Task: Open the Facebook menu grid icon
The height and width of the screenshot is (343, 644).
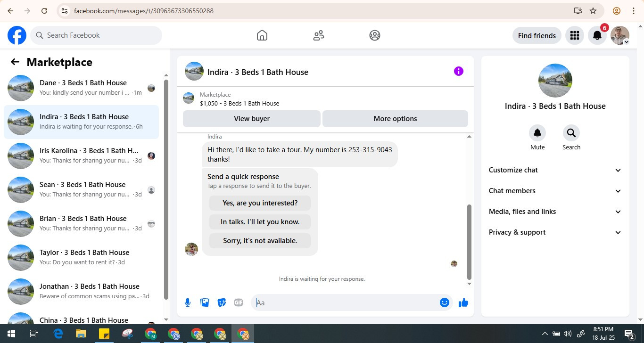Action: pos(574,35)
